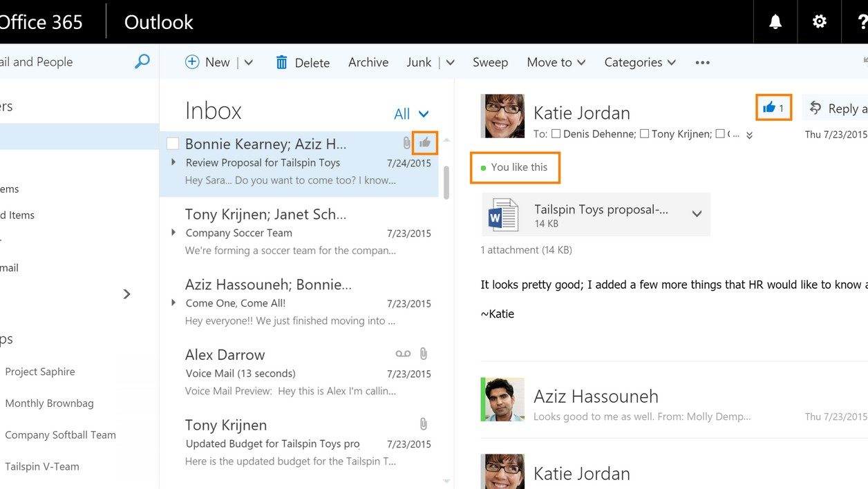Click the Mail and People search field
This screenshot has height=489, width=868.
click(x=66, y=61)
